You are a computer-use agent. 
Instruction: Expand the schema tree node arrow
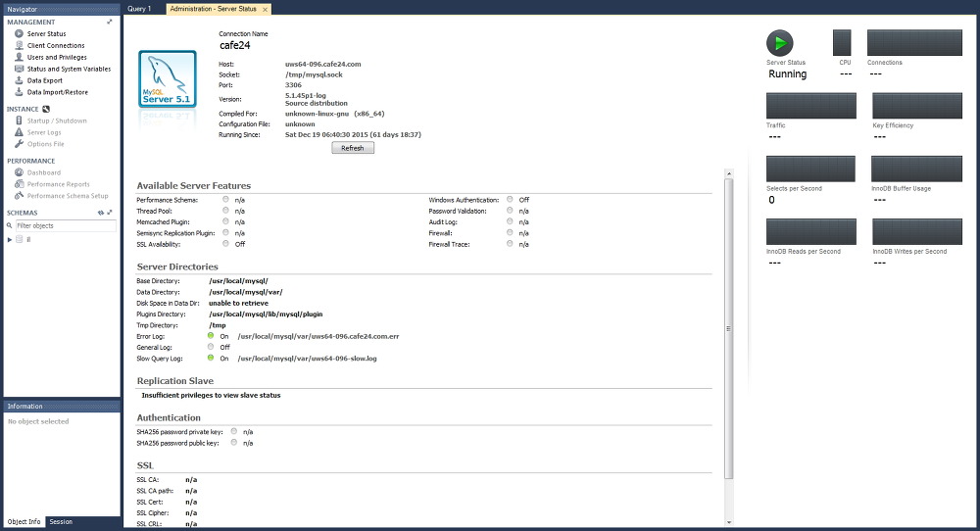click(x=10, y=239)
